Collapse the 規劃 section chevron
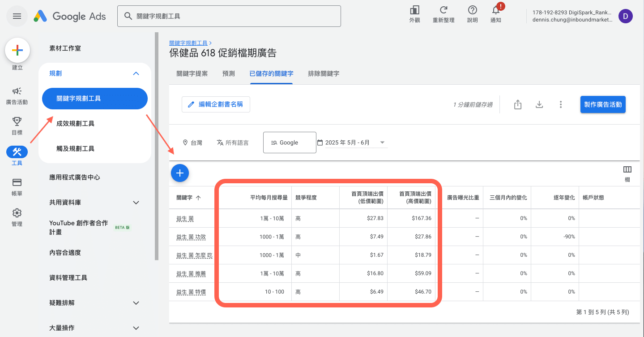Image resolution: width=644 pixels, height=337 pixels. pyautogui.click(x=136, y=73)
